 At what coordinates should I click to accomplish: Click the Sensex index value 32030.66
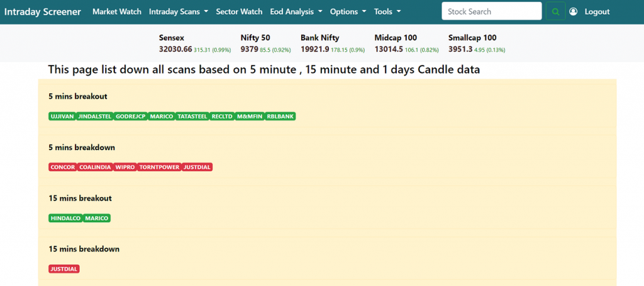[175, 49]
